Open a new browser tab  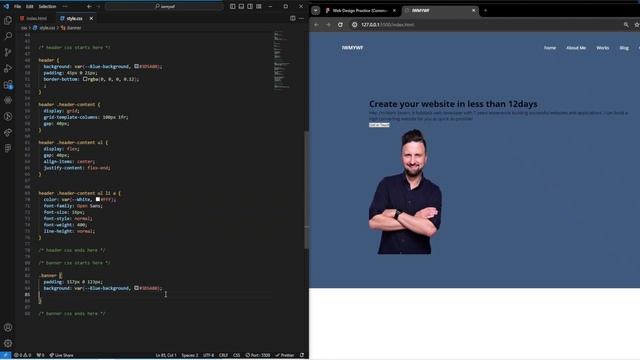(x=485, y=11)
